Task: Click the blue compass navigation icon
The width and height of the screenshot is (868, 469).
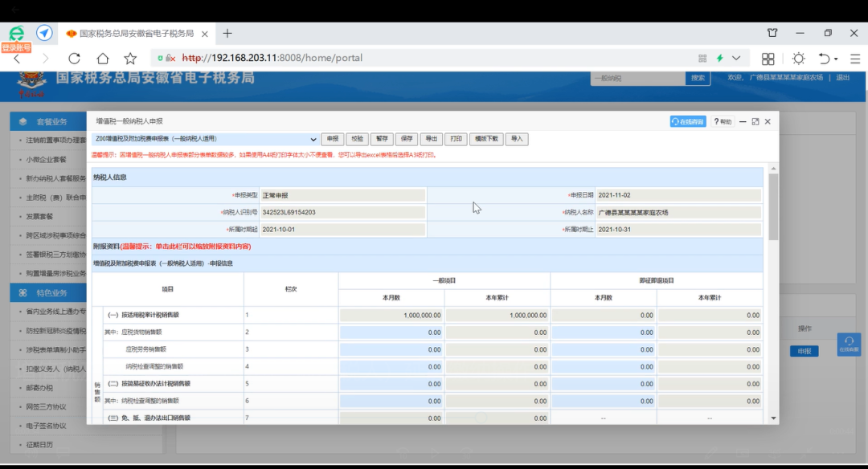Action: pyautogui.click(x=44, y=33)
